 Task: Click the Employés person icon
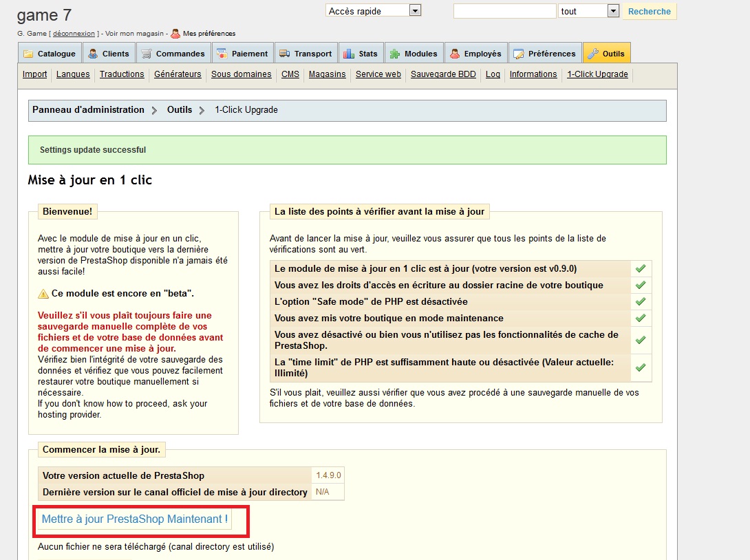click(x=455, y=54)
